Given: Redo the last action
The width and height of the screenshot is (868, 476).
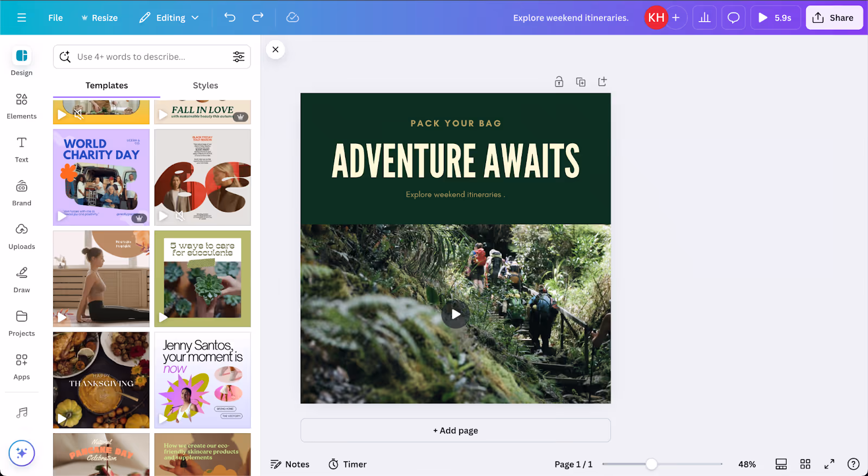Looking at the screenshot, I should point(258,17).
